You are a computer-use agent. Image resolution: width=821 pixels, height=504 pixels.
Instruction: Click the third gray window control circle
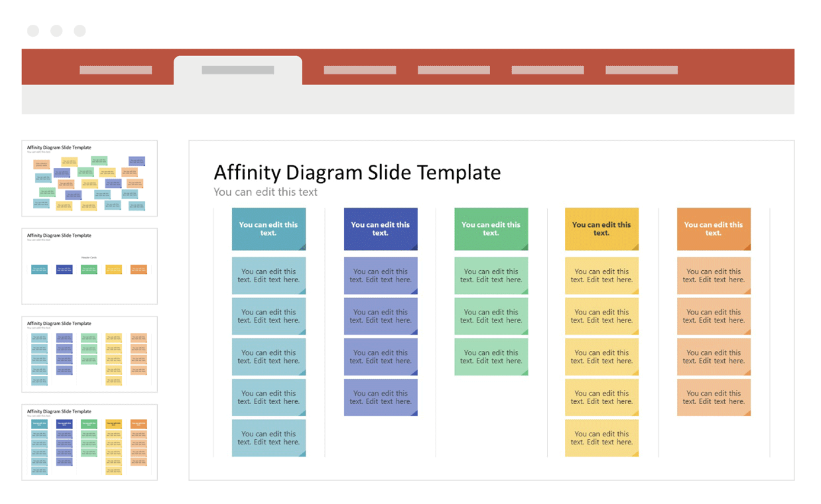coord(80,31)
